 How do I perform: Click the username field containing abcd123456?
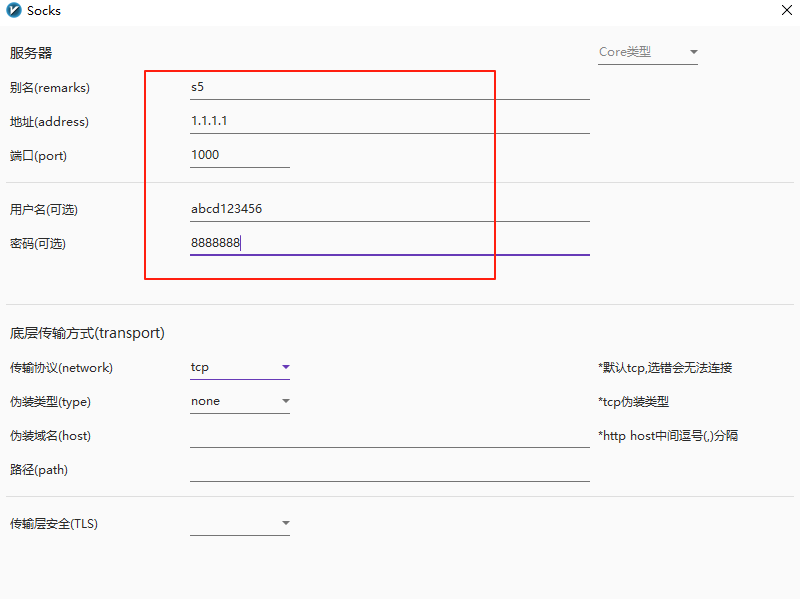[x=389, y=210]
